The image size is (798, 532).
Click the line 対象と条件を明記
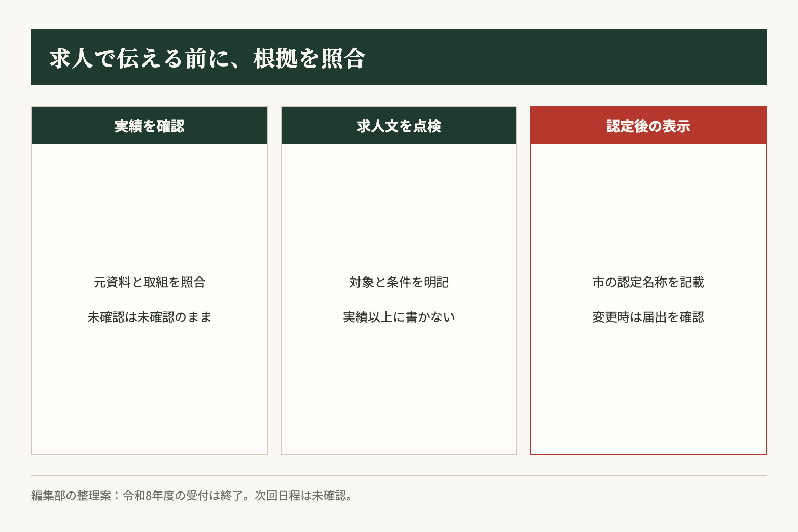pyautogui.click(x=399, y=282)
